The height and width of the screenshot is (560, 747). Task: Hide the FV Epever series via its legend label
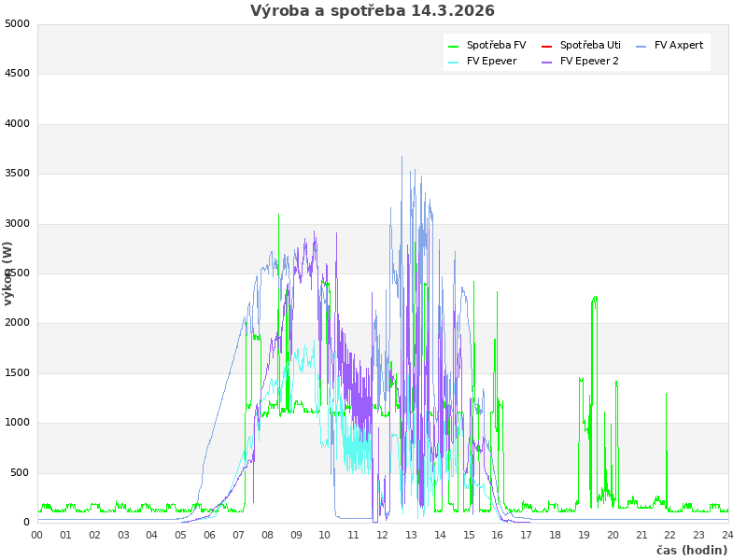(491, 61)
